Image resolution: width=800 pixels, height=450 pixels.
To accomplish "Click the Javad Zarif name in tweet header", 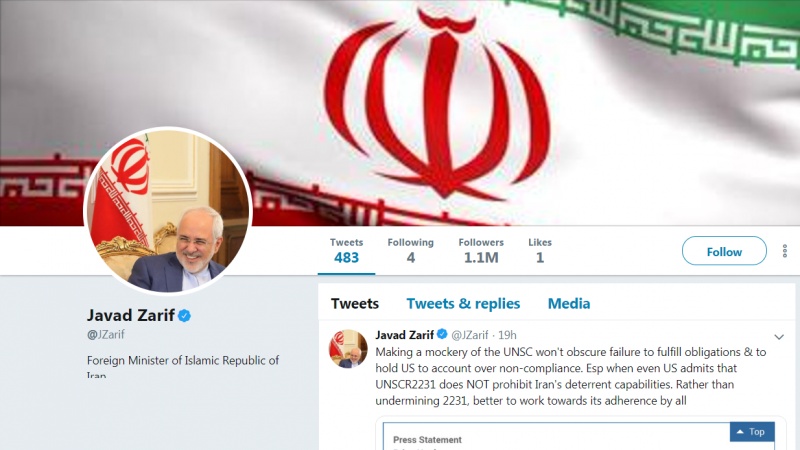I will (x=405, y=335).
